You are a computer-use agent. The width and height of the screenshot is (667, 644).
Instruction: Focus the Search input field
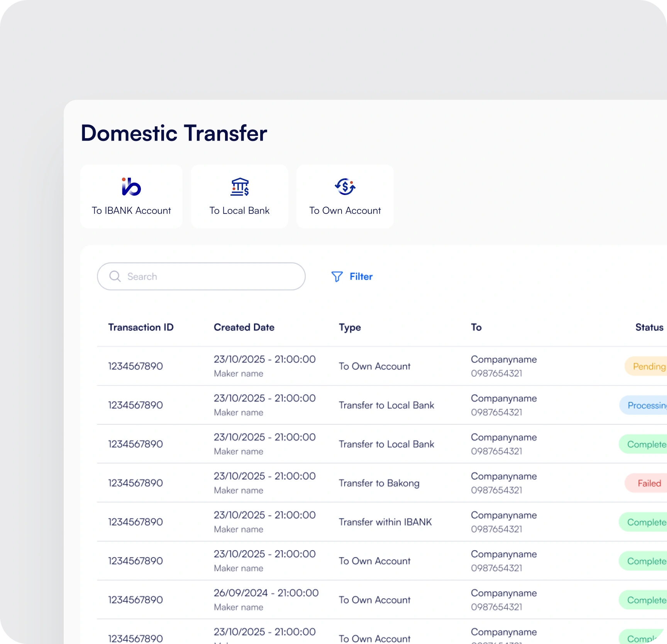pos(201,276)
